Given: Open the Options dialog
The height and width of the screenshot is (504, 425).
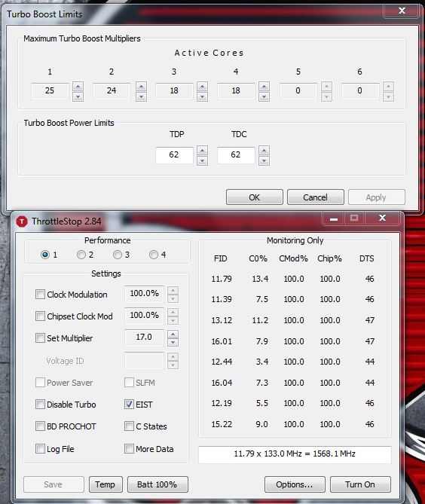Looking at the screenshot, I should click(x=295, y=484).
